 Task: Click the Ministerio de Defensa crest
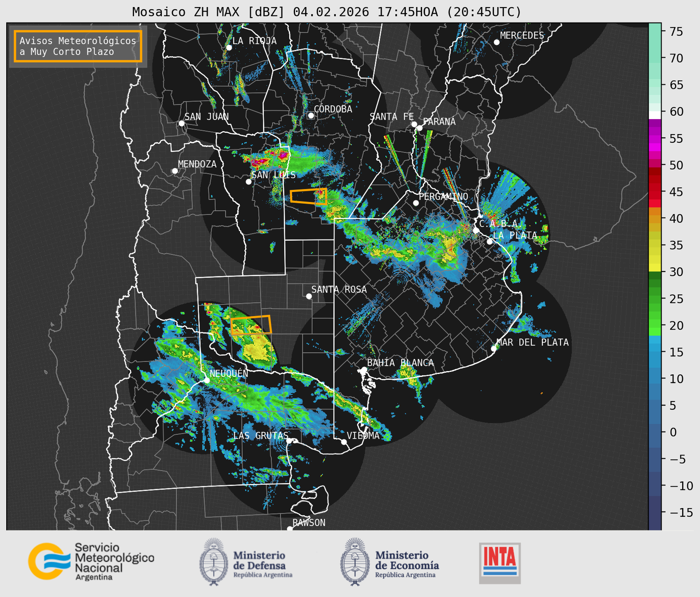[214, 562]
